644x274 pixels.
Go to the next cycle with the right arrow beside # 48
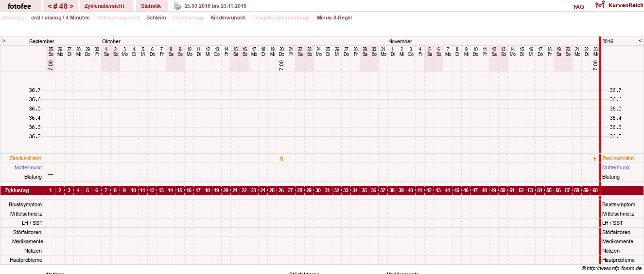(x=72, y=6)
